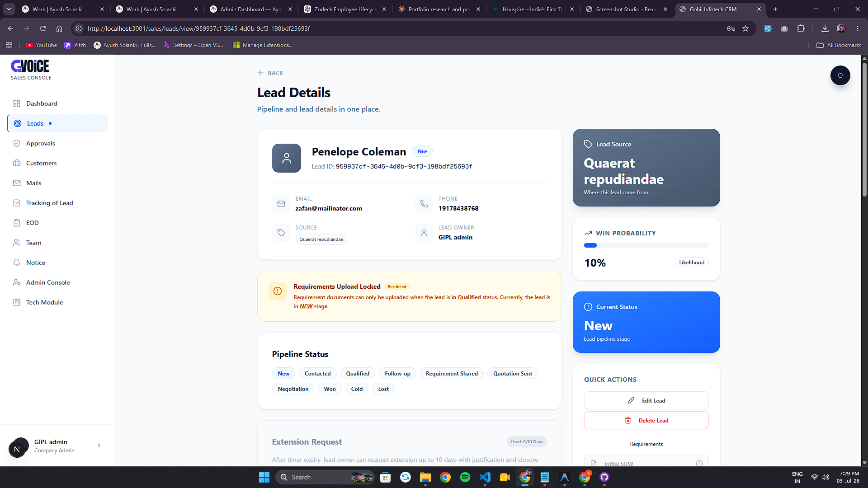
Task: Click the Admin Console user-gear icon
Action: (x=17, y=282)
